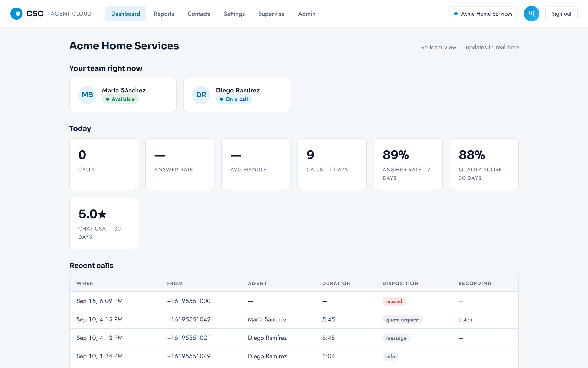This screenshot has height=368, width=588.
Task: Click the DURATION column header
Action: (x=337, y=283)
